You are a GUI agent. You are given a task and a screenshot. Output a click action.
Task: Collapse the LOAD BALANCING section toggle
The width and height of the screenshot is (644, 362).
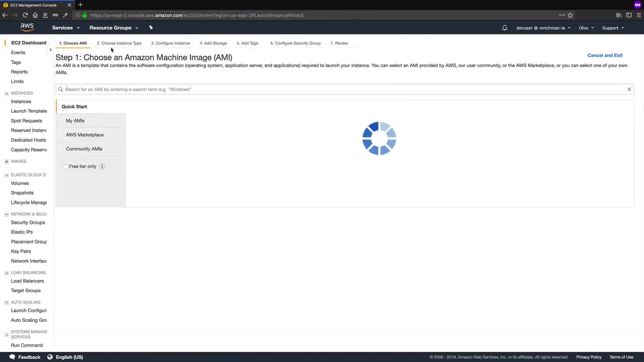click(x=7, y=273)
